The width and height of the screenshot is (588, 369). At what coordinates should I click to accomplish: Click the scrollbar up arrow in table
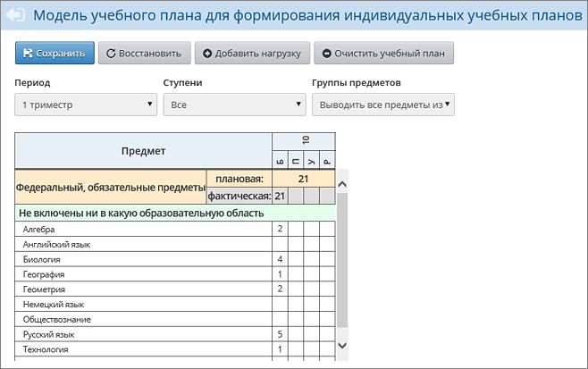tap(342, 184)
